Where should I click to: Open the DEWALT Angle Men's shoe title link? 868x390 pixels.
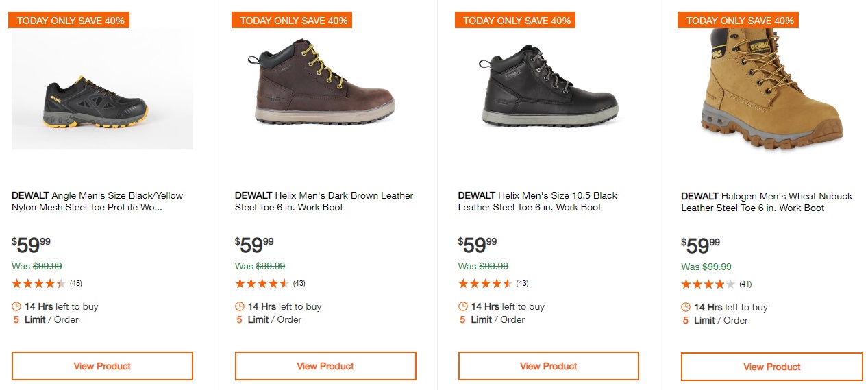click(97, 202)
